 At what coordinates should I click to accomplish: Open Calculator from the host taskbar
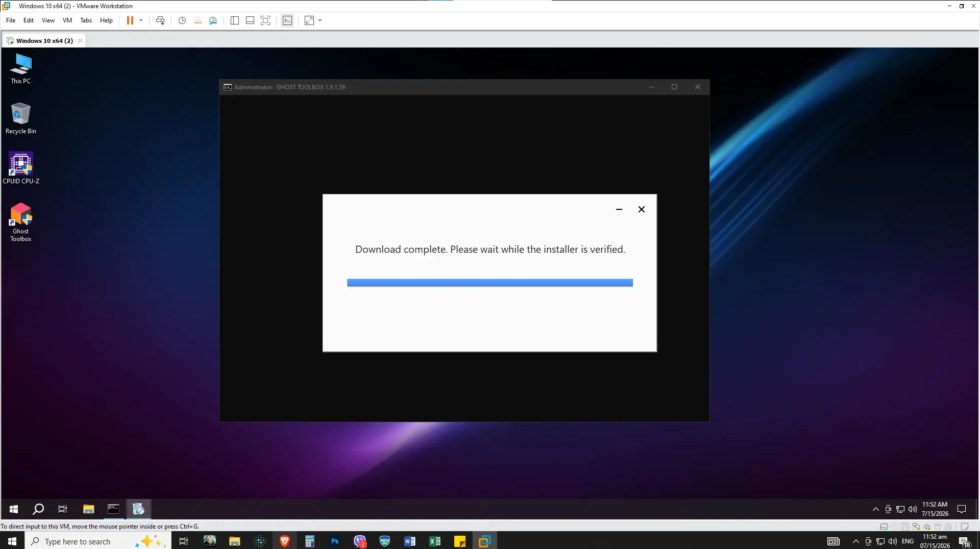tap(310, 541)
